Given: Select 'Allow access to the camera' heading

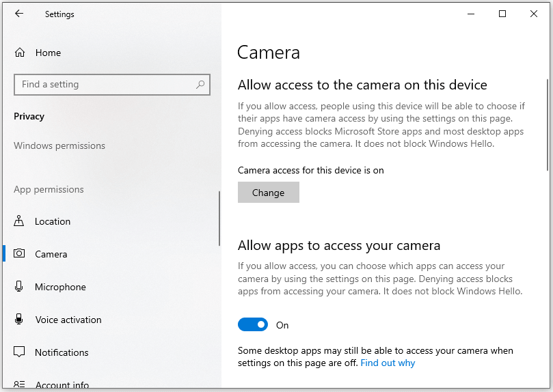Looking at the screenshot, I should pos(362,85).
